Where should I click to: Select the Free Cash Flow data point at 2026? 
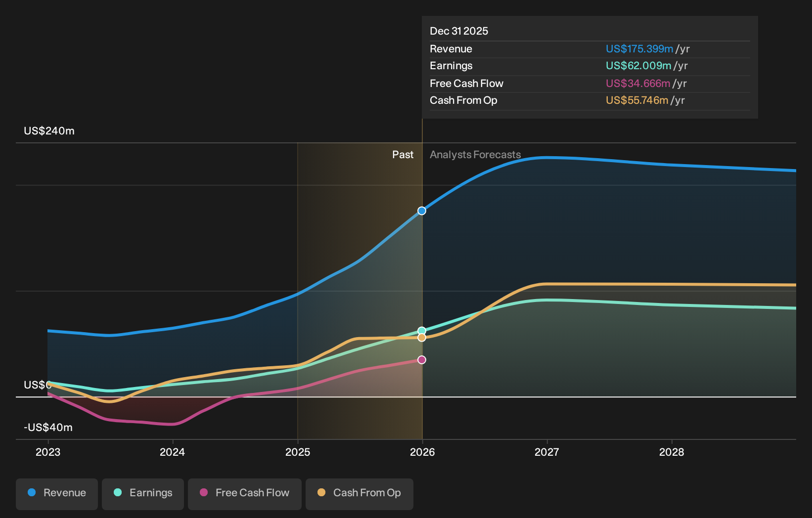point(422,360)
